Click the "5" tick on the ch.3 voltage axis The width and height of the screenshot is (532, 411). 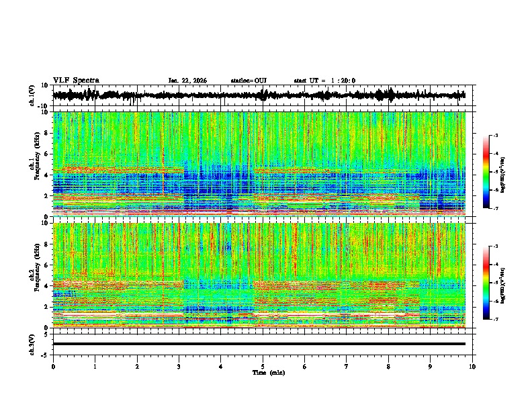(x=46, y=334)
